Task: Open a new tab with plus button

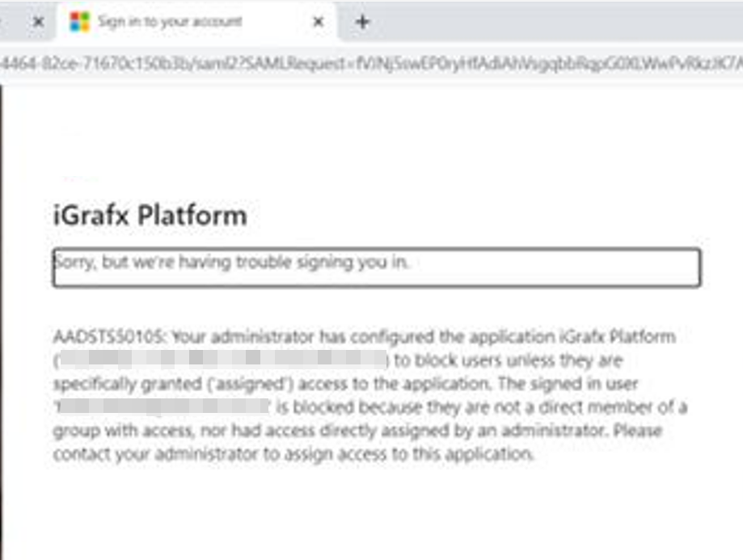Action: 362,22
